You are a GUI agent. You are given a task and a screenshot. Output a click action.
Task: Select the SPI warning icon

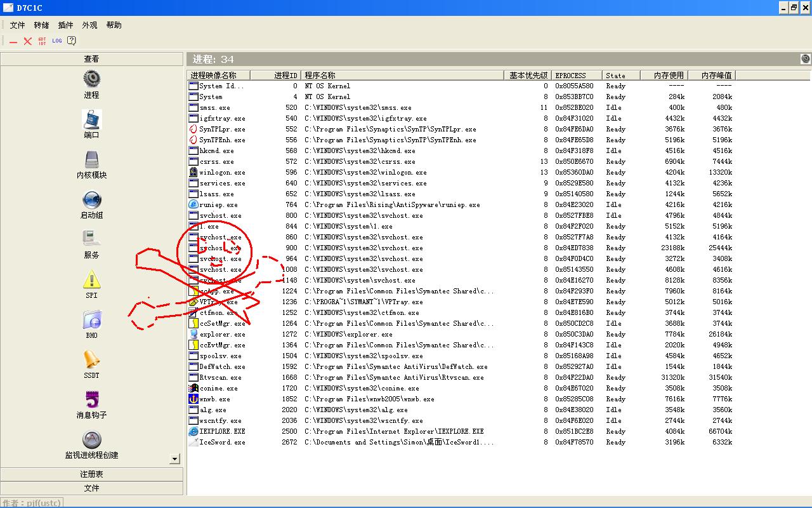coord(91,279)
